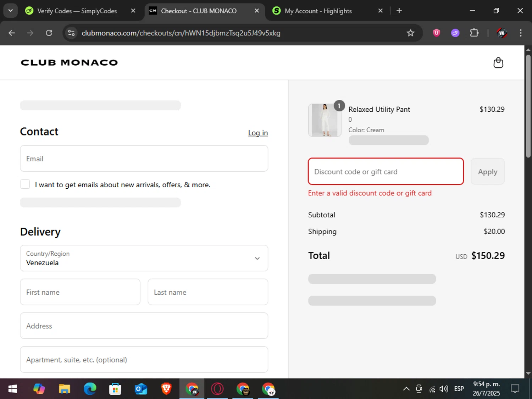Image resolution: width=532 pixels, height=399 pixels.
Task: Click the page vertical scrollbar thumb
Action: (528, 106)
